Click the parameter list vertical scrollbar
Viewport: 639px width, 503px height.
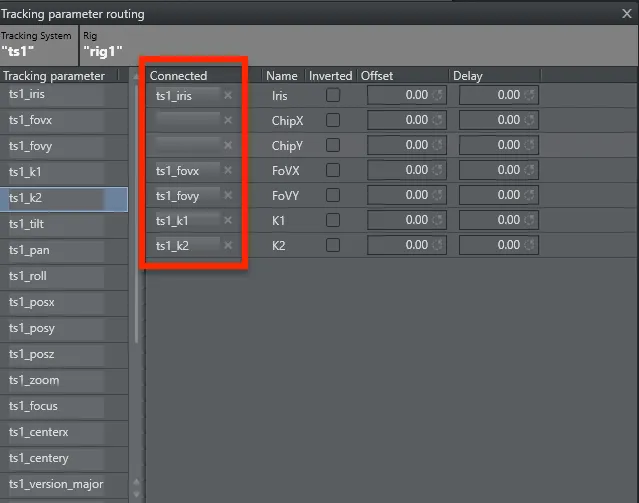click(137, 212)
